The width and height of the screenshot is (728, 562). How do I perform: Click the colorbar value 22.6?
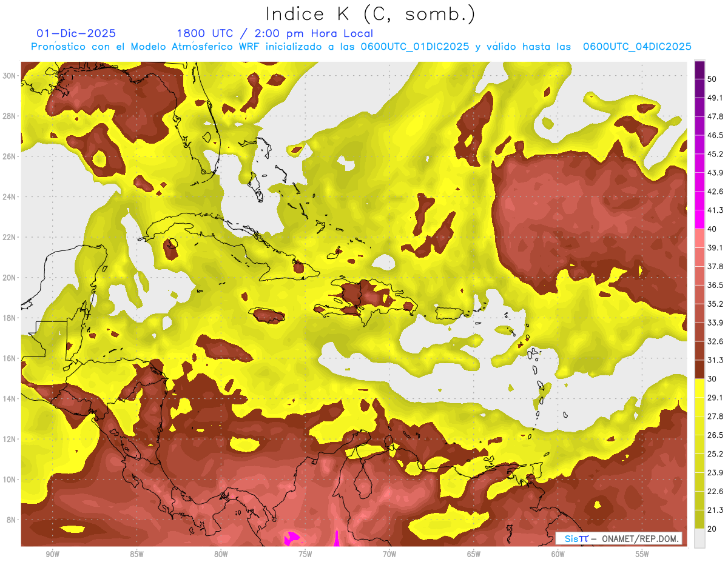[715, 492]
